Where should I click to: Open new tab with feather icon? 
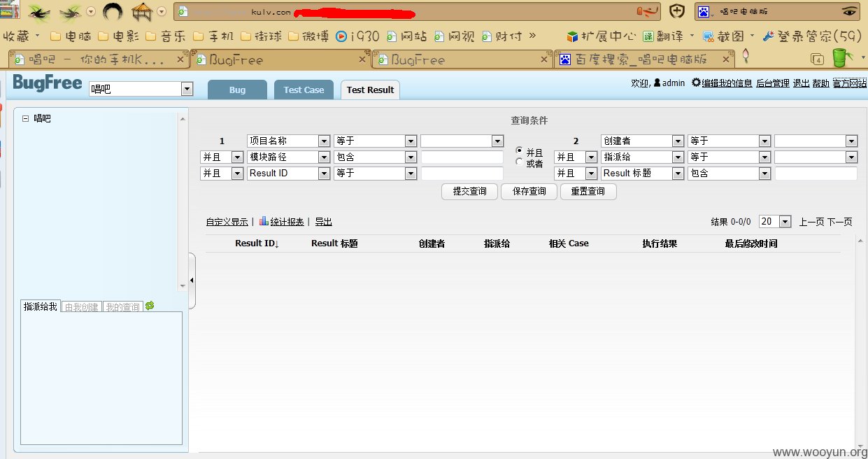746,56
